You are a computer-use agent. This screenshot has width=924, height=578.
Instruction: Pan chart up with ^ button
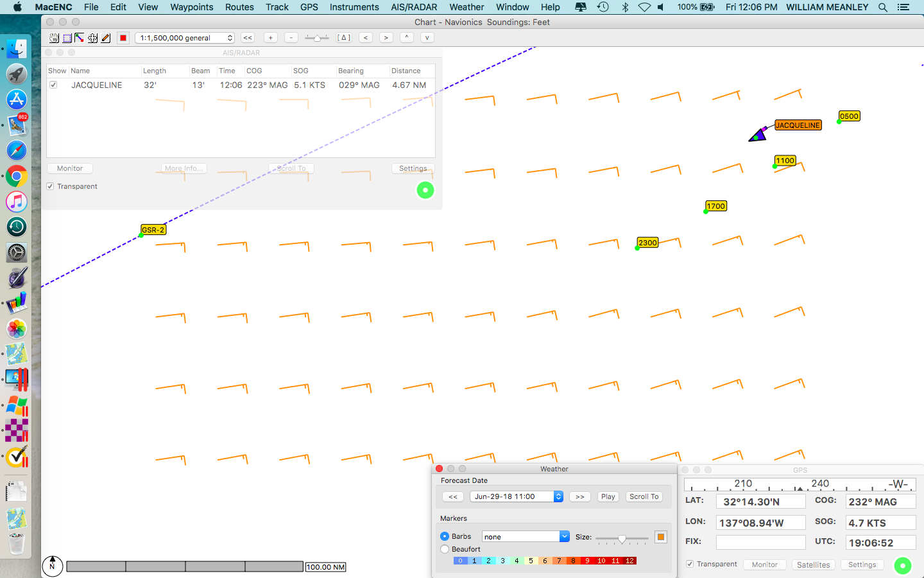pyautogui.click(x=407, y=38)
